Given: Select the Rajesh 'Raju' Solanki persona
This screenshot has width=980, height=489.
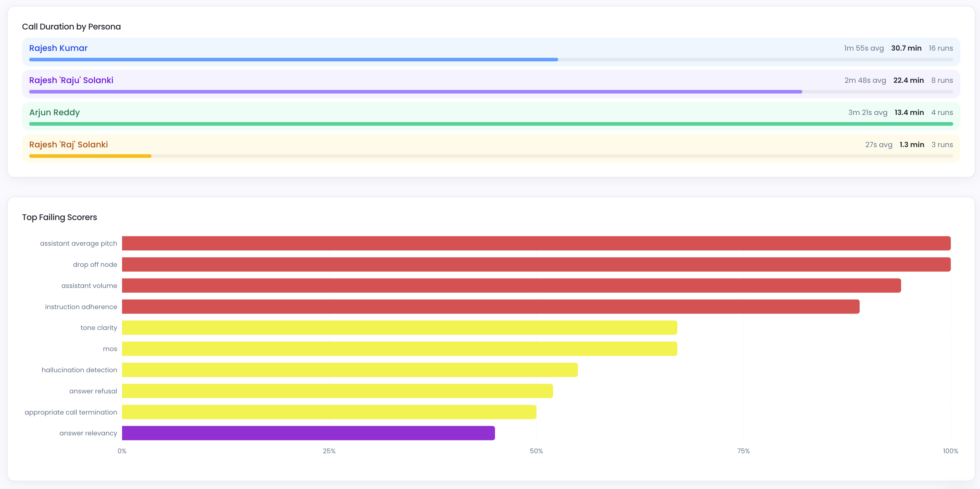Looking at the screenshot, I should [71, 80].
